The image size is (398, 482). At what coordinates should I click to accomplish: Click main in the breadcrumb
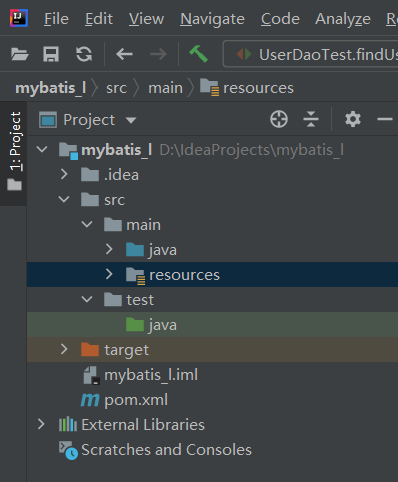click(x=166, y=88)
